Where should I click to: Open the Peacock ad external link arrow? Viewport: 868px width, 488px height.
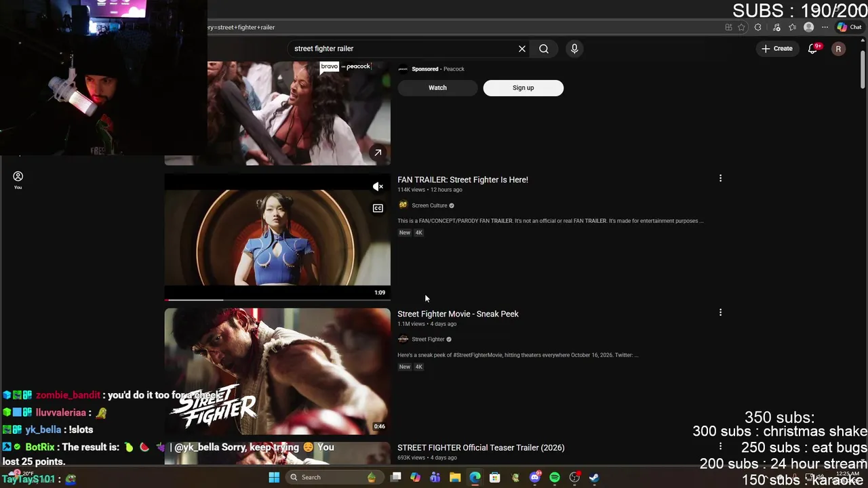pyautogui.click(x=378, y=152)
